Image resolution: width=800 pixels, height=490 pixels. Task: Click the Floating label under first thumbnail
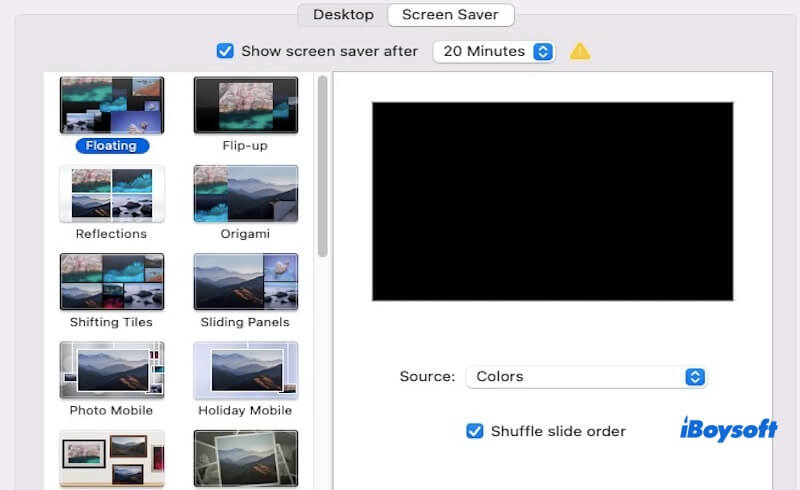(111, 146)
